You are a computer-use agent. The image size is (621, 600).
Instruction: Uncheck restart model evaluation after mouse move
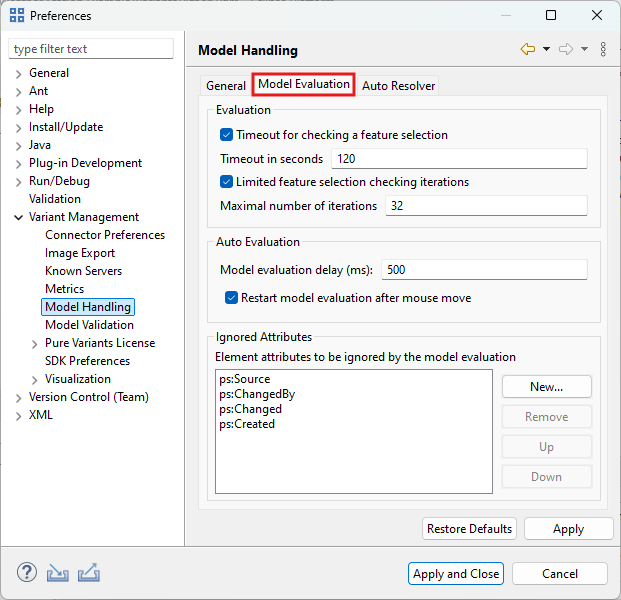click(x=232, y=297)
